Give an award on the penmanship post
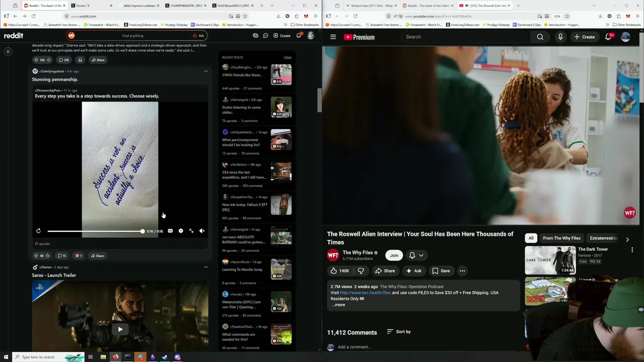The width and height of the screenshot is (644, 362). 78,255
